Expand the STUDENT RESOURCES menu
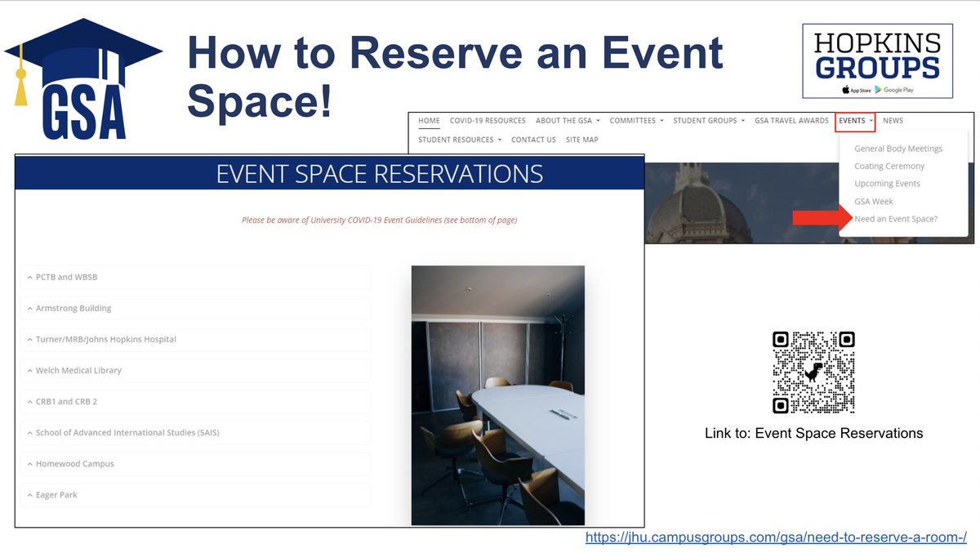Screen dimensions: 980x553 click(x=460, y=140)
